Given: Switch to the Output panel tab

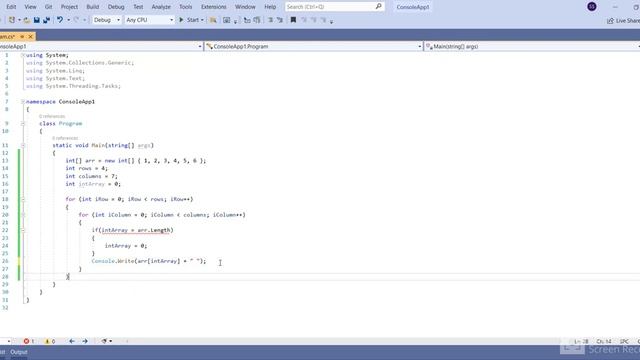Looking at the screenshot, I should [x=19, y=352].
